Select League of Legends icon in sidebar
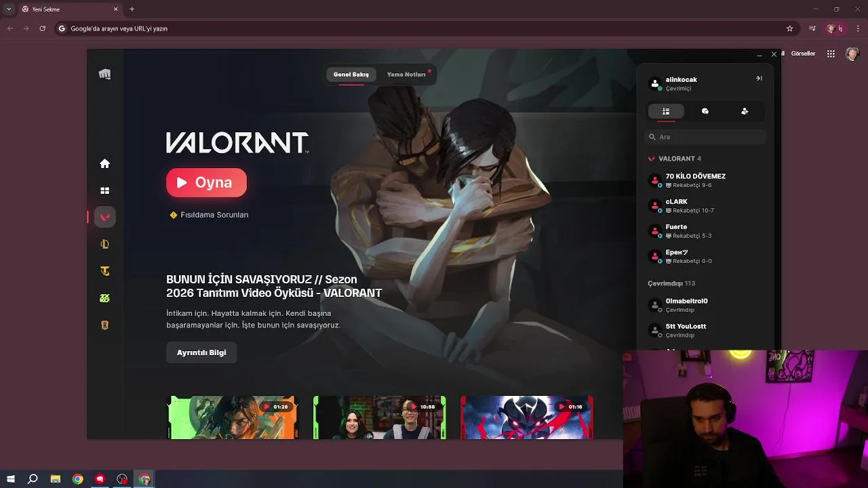This screenshot has height=488, width=868. pos(104,244)
